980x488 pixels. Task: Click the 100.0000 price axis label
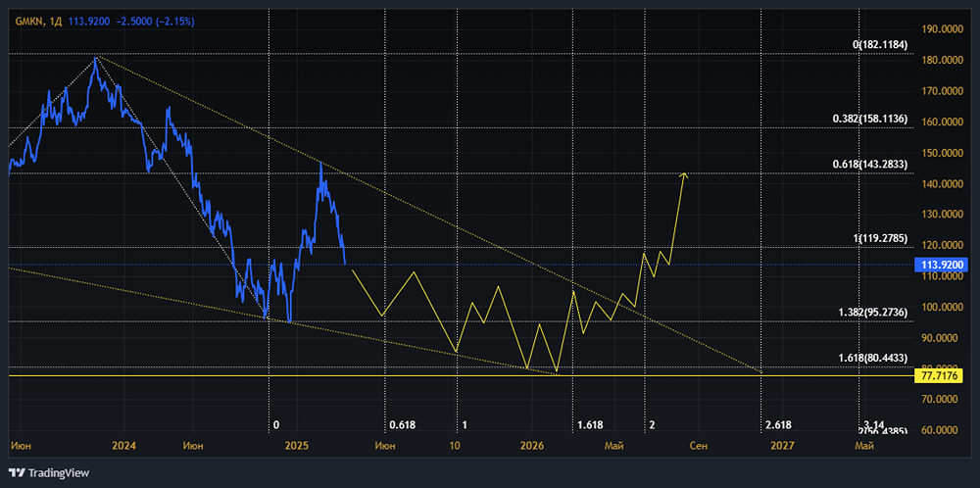click(944, 308)
